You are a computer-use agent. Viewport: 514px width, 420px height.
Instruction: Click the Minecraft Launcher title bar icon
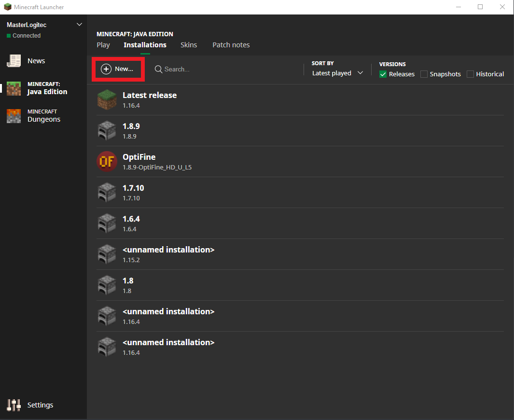point(8,7)
